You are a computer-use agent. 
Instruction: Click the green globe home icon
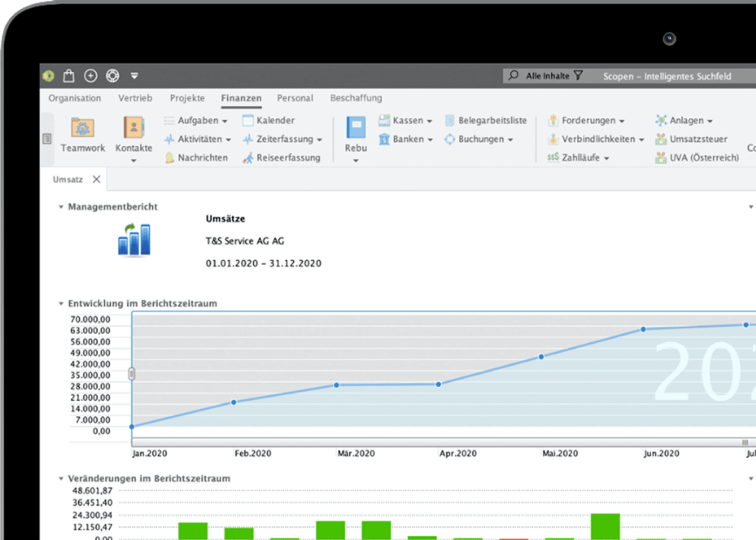point(49,76)
